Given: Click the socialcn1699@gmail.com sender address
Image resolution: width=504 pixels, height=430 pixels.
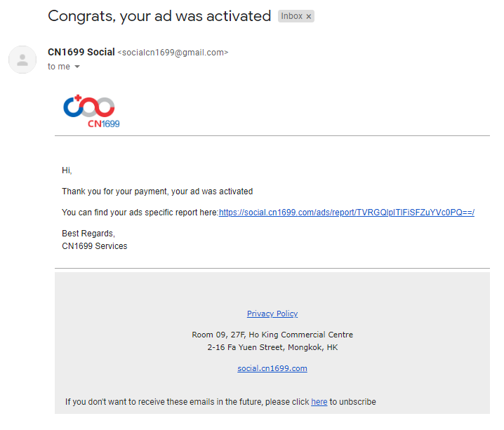Looking at the screenshot, I should click(173, 53).
